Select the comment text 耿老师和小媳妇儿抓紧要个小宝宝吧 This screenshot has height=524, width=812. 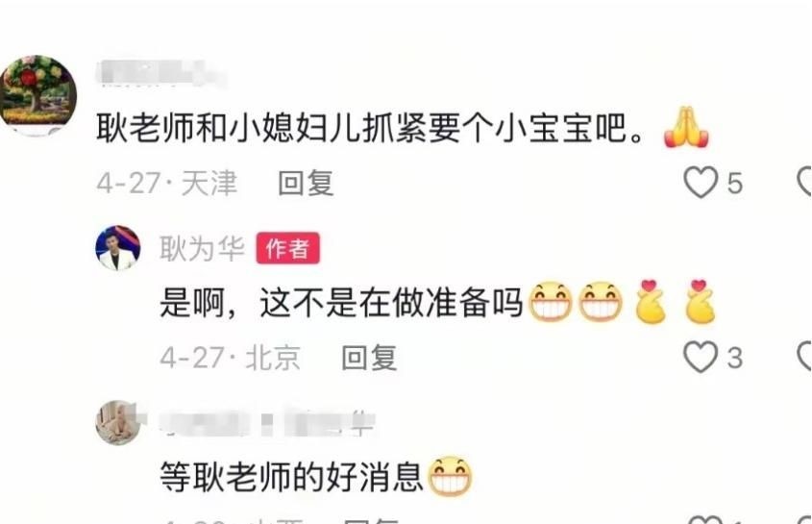coord(371,128)
